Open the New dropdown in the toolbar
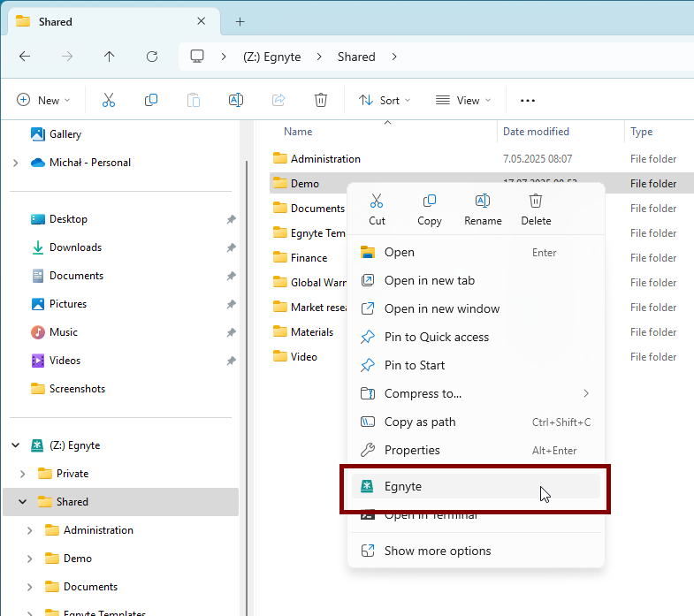The width and height of the screenshot is (694, 616). pos(43,100)
